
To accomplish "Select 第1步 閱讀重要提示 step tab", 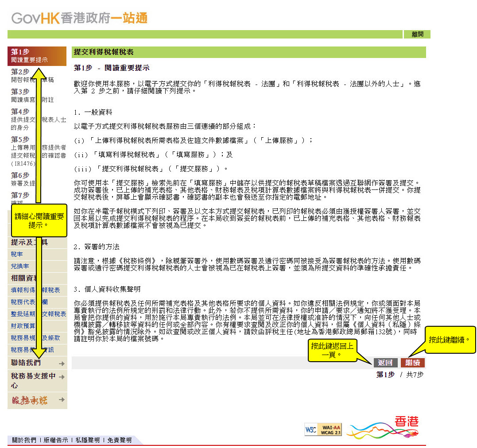I will coord(37,56).
